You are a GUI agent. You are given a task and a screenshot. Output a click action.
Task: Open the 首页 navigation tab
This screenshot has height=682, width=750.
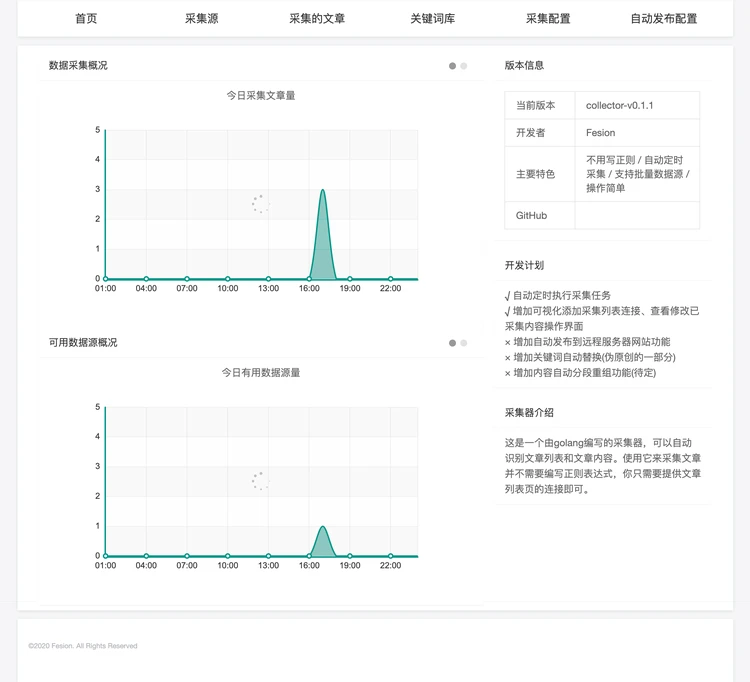pyautogui.click(x=86, y=18)
